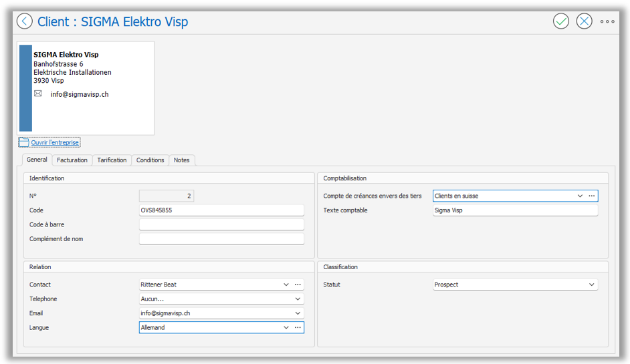Click the empty Complément de nom field
630x364 pixels.
[x=221, y=239]
